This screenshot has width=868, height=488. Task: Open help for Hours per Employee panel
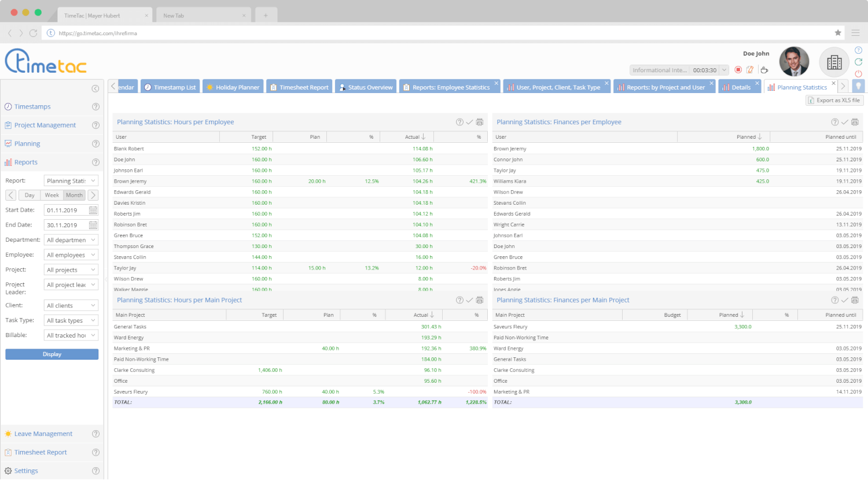tap(459, 122)
